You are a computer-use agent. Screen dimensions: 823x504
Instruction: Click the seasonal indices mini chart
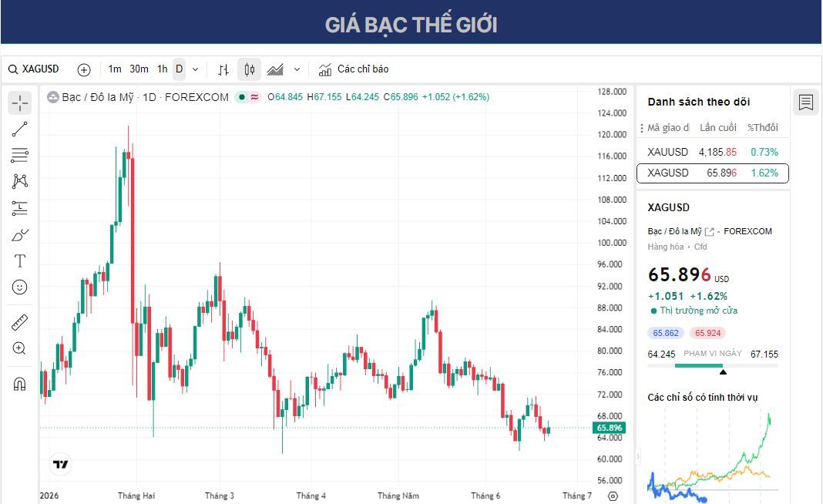[x=712, y=456]
